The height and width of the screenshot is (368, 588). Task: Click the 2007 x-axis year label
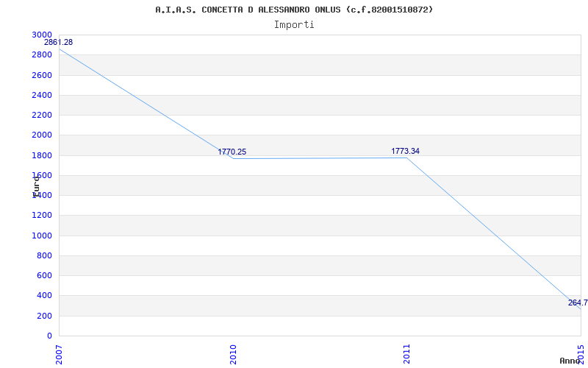click(x=59, y=354)
